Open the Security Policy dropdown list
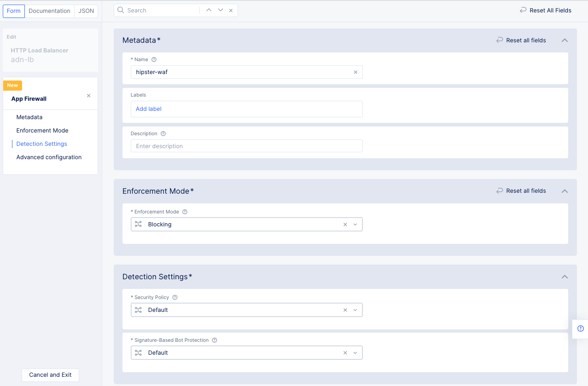The width and height of the screenshot is (588, 386). (x=355, y=310)
